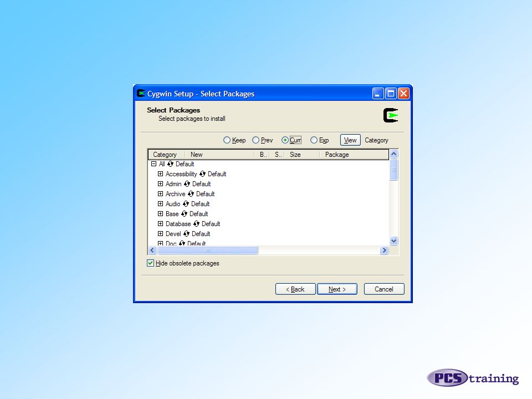Click the cycle icon next to All
Image resolution: width=532 pixels, height=399 pixels.
tap(170, 164)
